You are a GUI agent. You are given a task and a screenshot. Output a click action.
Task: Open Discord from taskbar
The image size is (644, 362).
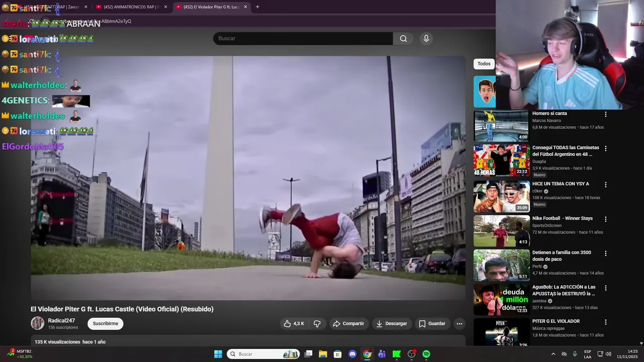tap(352, 354)
